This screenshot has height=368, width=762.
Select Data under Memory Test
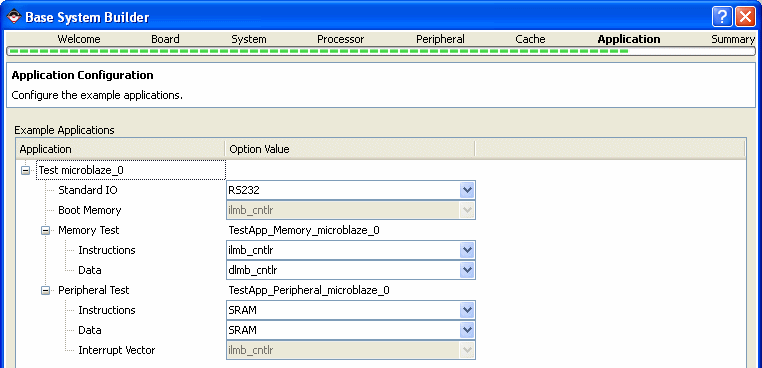pyautogui.click(x=89, y=270)
